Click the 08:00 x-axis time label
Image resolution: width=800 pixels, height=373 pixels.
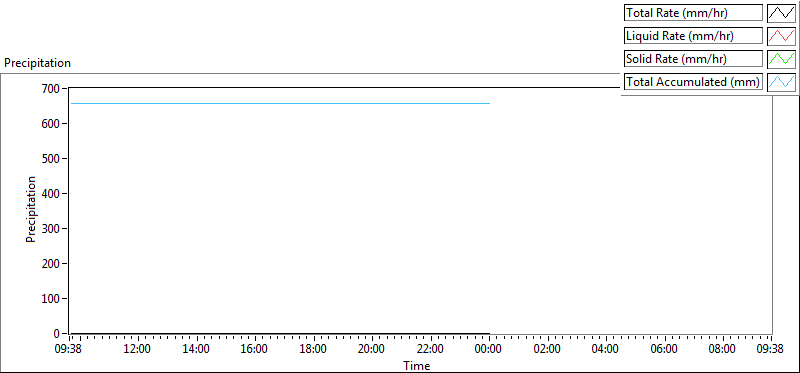click(x=723, y=350)
